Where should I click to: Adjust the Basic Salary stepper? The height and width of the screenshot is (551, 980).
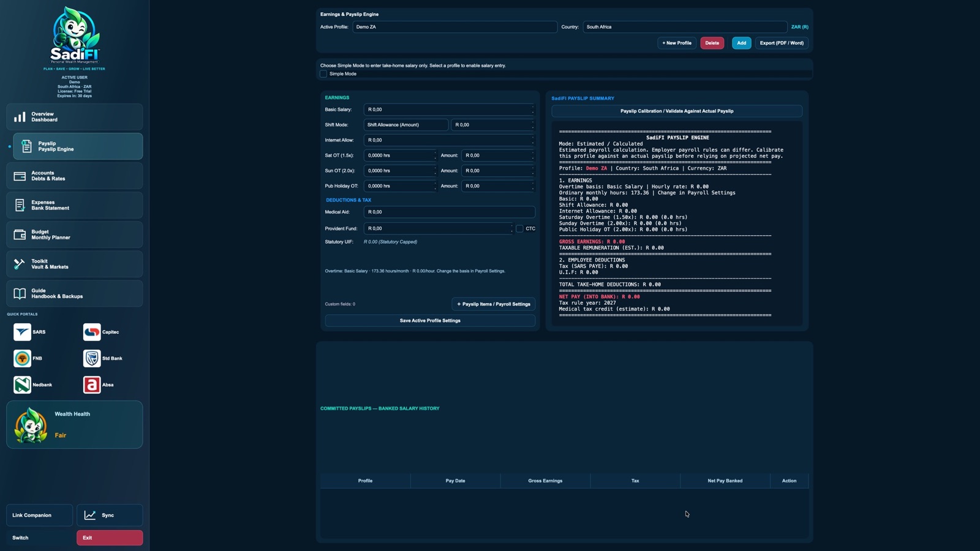coord(532,110)
